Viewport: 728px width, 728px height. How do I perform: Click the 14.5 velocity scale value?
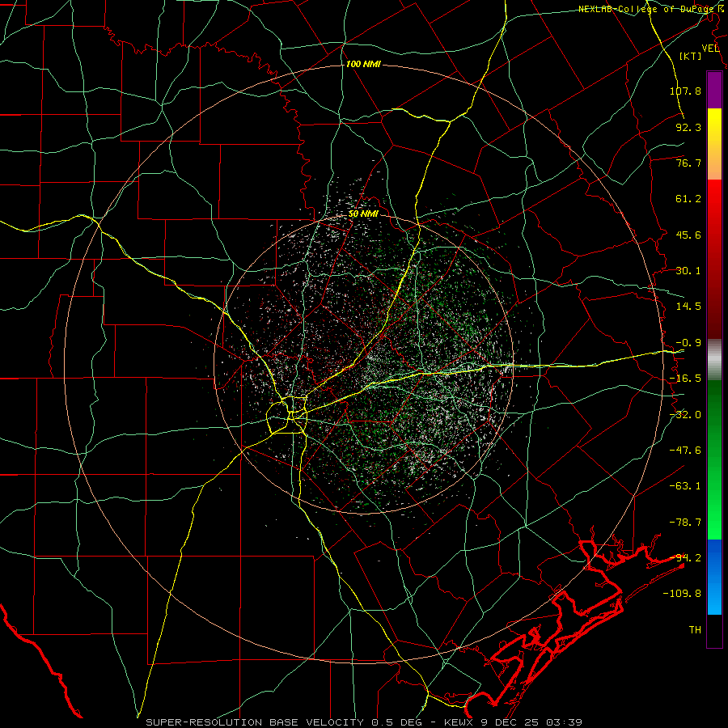coord(688,307)
